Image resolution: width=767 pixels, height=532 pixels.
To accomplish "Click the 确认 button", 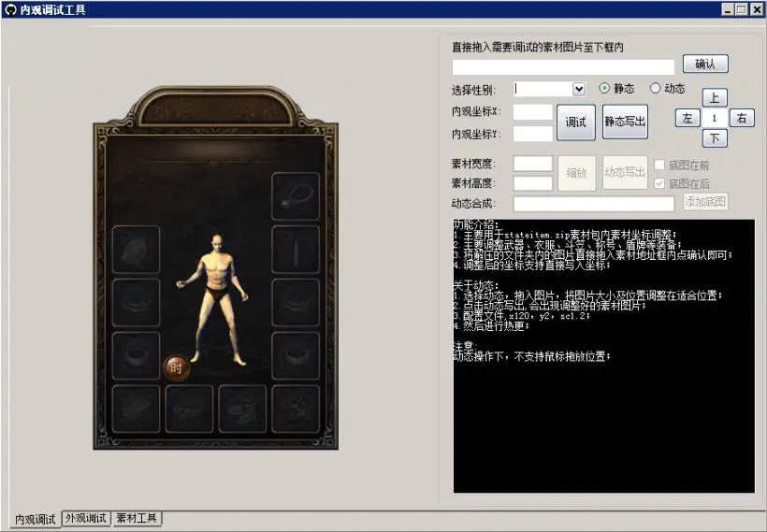I will coord(705,64).
